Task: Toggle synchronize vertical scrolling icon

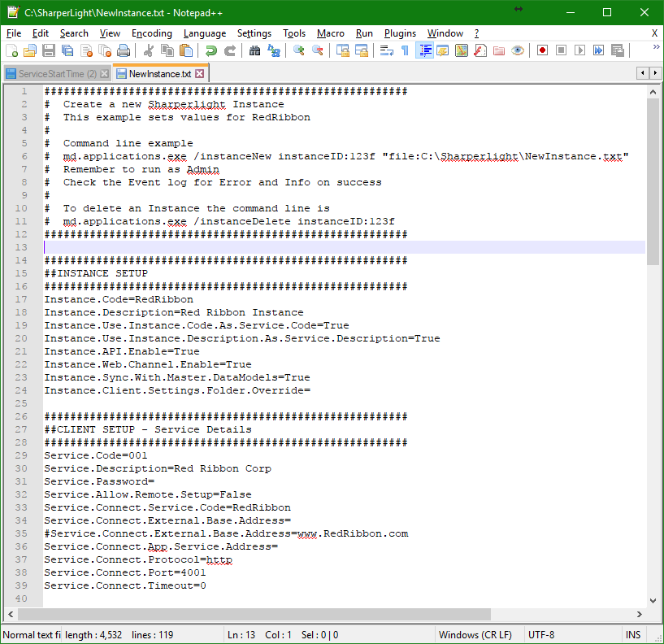Action: [x=342, y=50]
